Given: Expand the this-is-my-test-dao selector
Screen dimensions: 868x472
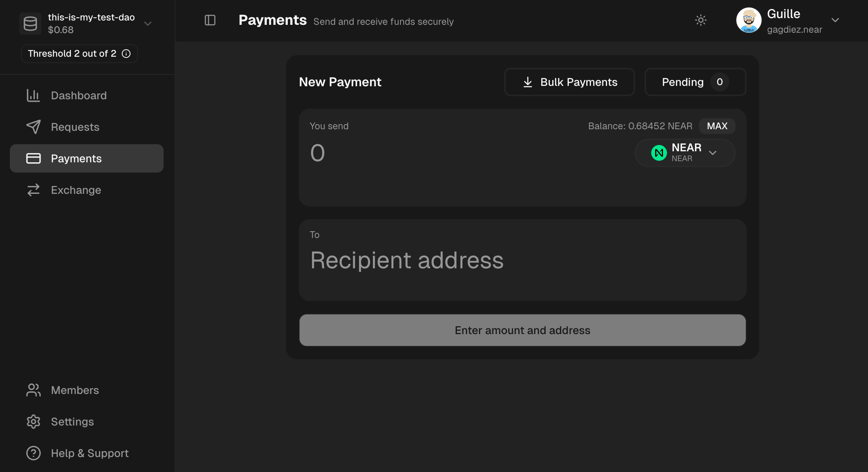Looking at the screenshot, I should pyautogui.click(x=147, y=23).
